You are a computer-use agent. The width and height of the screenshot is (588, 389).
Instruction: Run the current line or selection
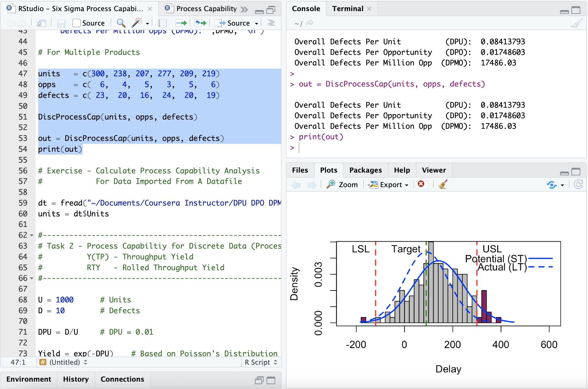[181, 23]
